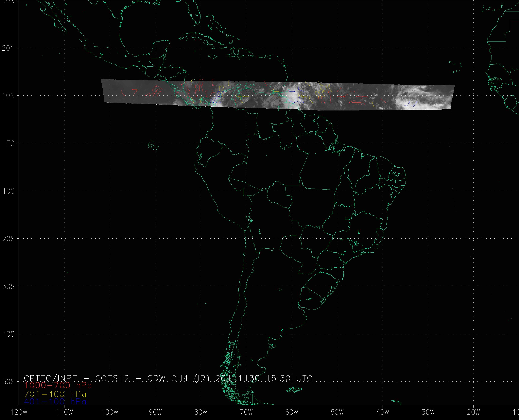Click the 10N latitude axis label
This screenshot has height=420, width=519.
click(9, 96)
